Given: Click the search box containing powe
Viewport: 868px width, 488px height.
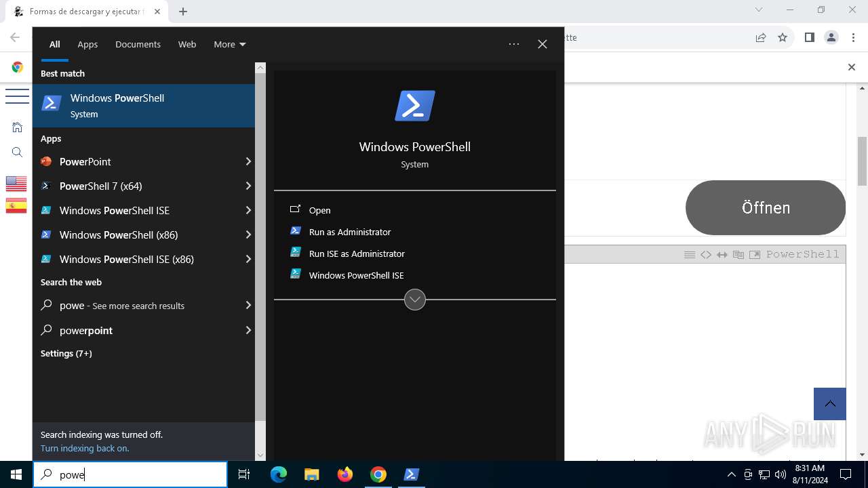Looking at the screenshot, I should click(x=130, y=474).
